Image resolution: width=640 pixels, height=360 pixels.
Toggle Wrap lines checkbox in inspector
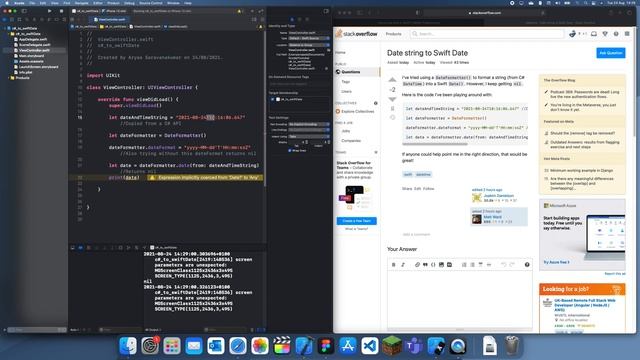pos(290,150)
